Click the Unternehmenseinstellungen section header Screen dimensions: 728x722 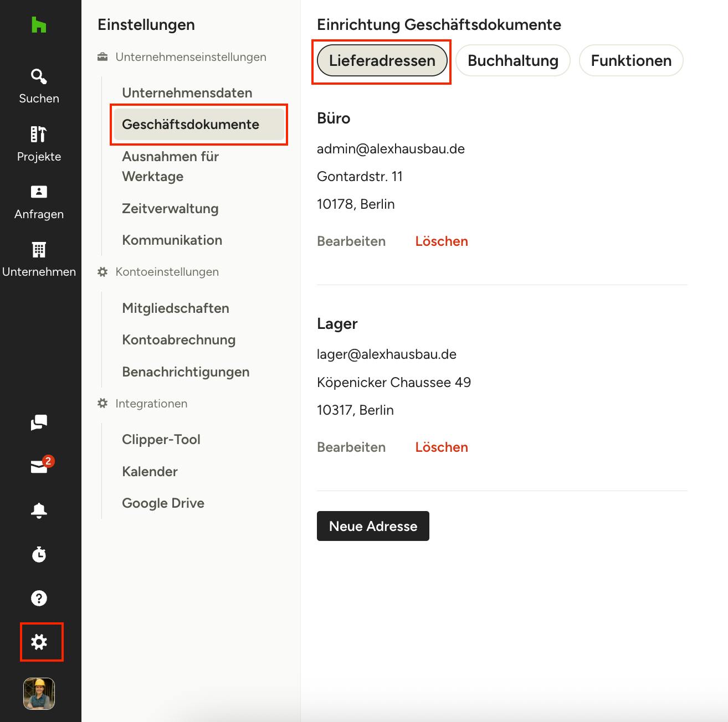coord(191,57)
